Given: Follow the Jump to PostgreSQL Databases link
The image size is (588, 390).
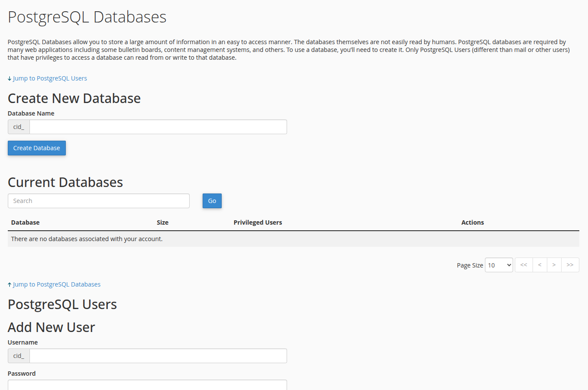Looking at the screenshot, I should click(57, 284).
